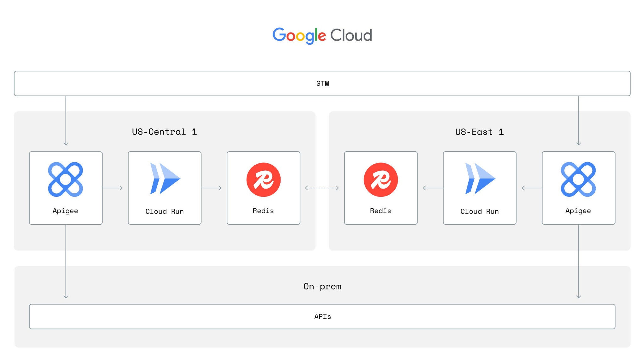Click the Redis icon in US-Central 1

[x=263, y=179]
